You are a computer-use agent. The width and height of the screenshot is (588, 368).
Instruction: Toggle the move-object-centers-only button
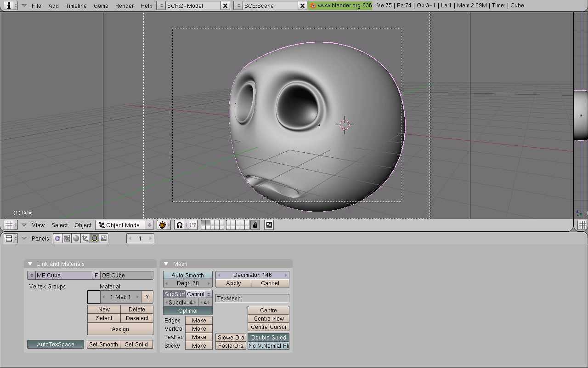(x=193, y=225)
